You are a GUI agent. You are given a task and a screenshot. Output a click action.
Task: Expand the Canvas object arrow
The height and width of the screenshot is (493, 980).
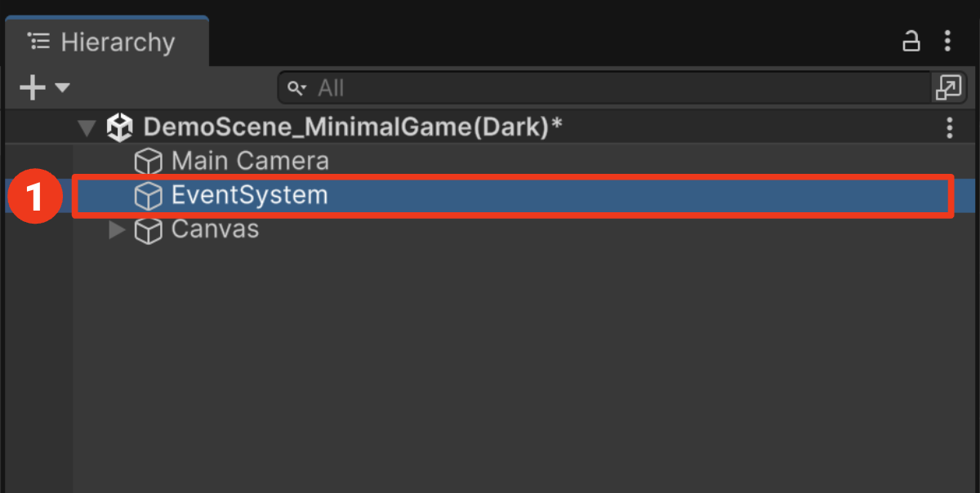click(x=117, y=230)
